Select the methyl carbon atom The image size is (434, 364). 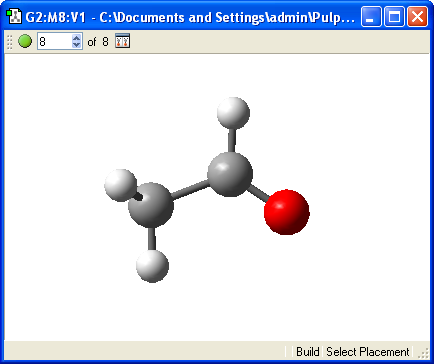151,205
